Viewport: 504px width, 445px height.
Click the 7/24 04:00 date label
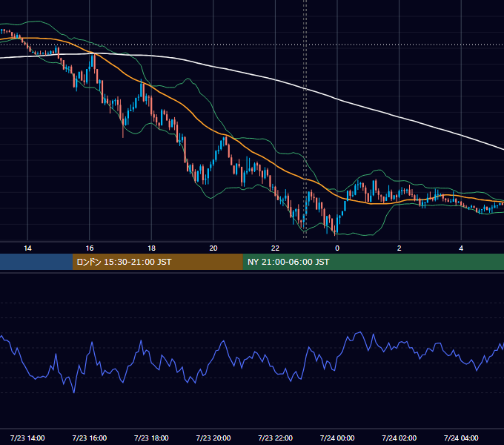click(x=461, y=438)
